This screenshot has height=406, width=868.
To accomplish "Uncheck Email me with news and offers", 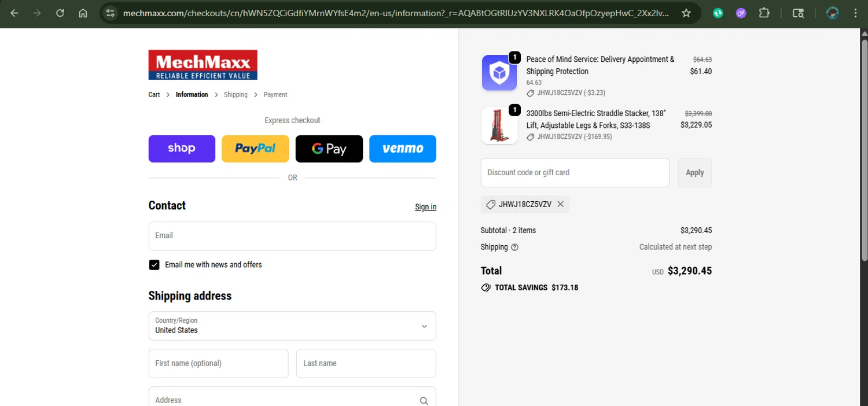I will [154, 265].
